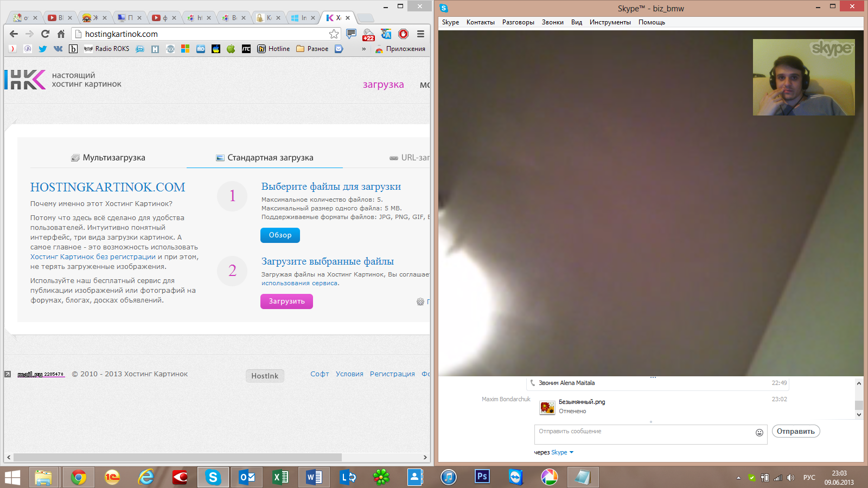Open the translate extension icon in Chrome

[x=386, y=34]
